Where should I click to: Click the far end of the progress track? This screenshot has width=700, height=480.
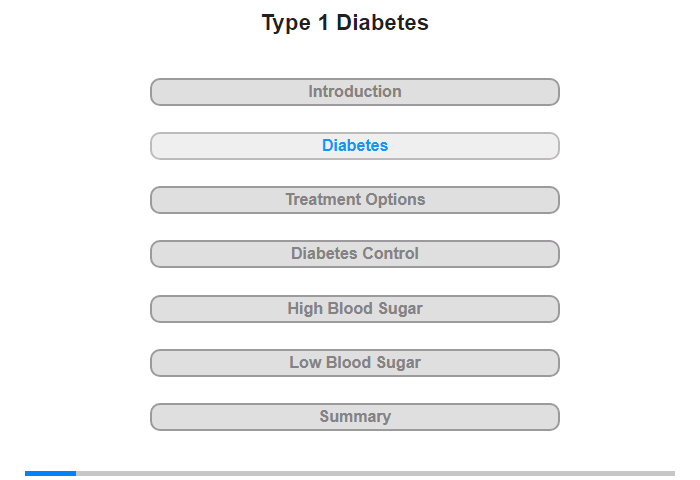tap(672, 473)
